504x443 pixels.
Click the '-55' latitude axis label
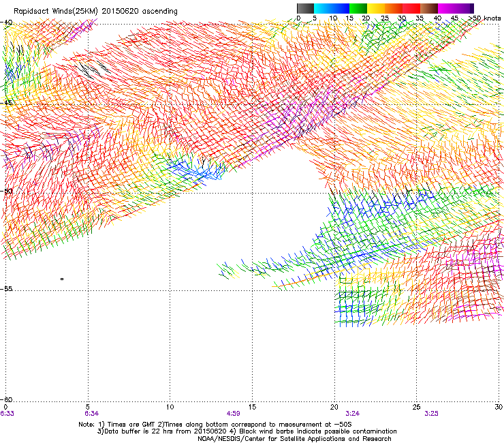(x=6, y=288)
